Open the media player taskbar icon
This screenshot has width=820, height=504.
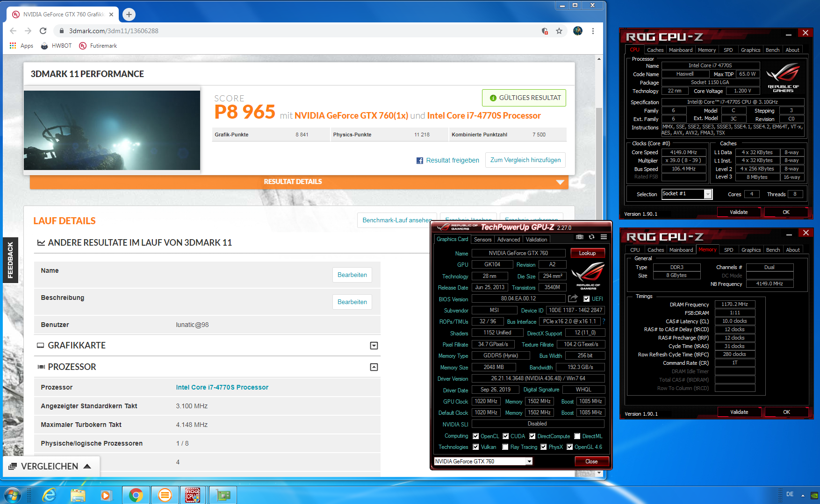coord(107,495)
